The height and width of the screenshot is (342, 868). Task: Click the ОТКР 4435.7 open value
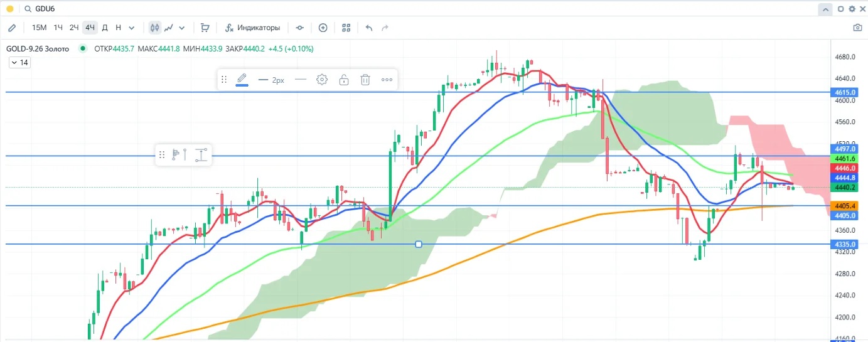[x=114, y=48]
